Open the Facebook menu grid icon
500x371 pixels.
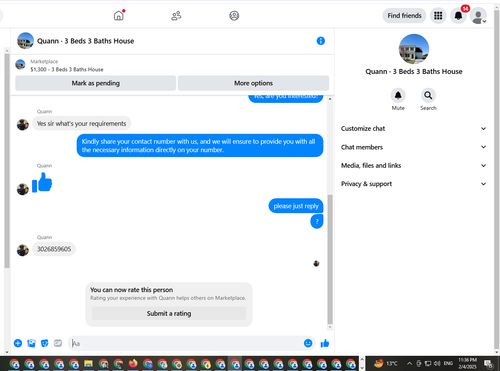[x=438, y=16]
